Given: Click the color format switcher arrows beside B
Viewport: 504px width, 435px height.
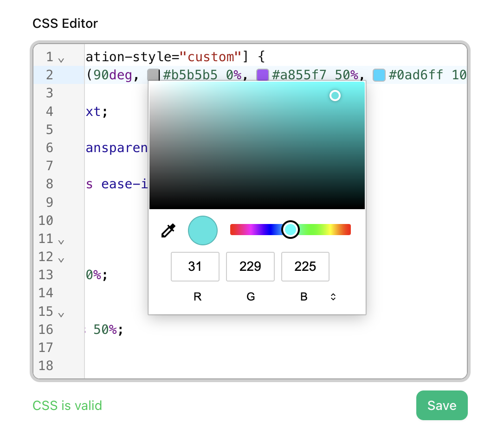Looking at the screenshot, I should coord(333,296).
